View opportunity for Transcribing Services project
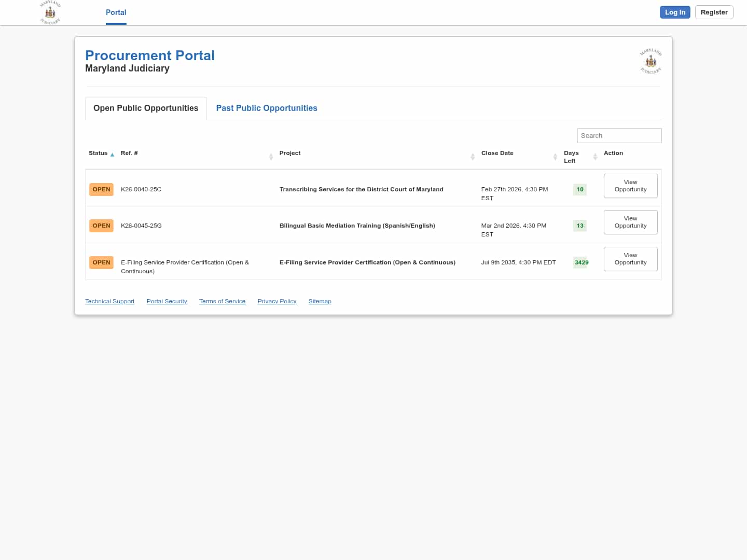 coord(630,186)
